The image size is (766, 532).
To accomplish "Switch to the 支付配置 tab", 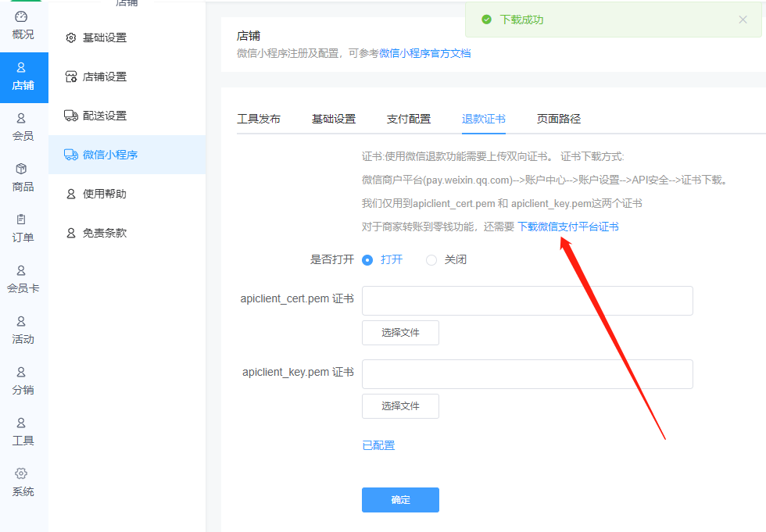I will (409, 119).
